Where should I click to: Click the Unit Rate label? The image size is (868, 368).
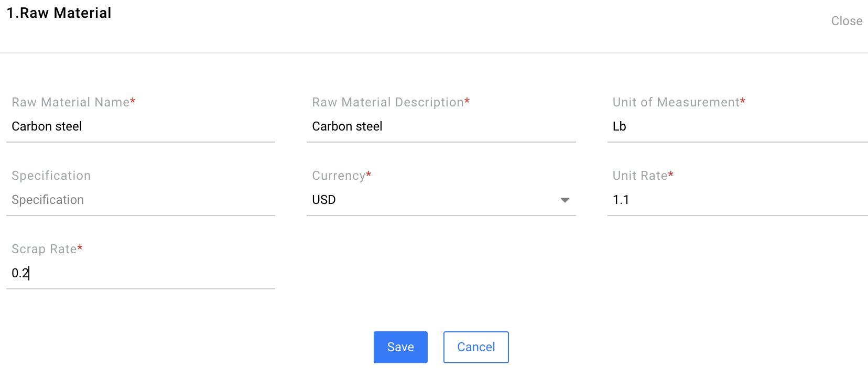[639, 176]
